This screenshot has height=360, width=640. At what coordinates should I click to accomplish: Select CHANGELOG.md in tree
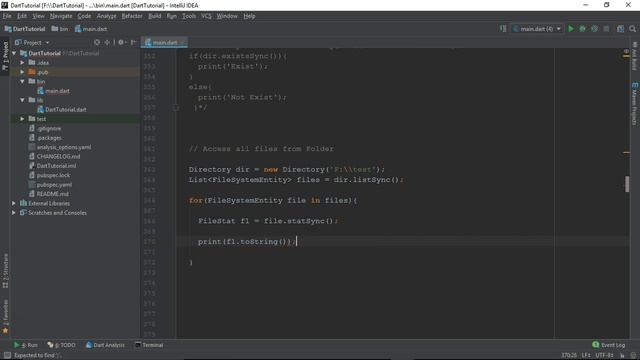click(54, 156)
